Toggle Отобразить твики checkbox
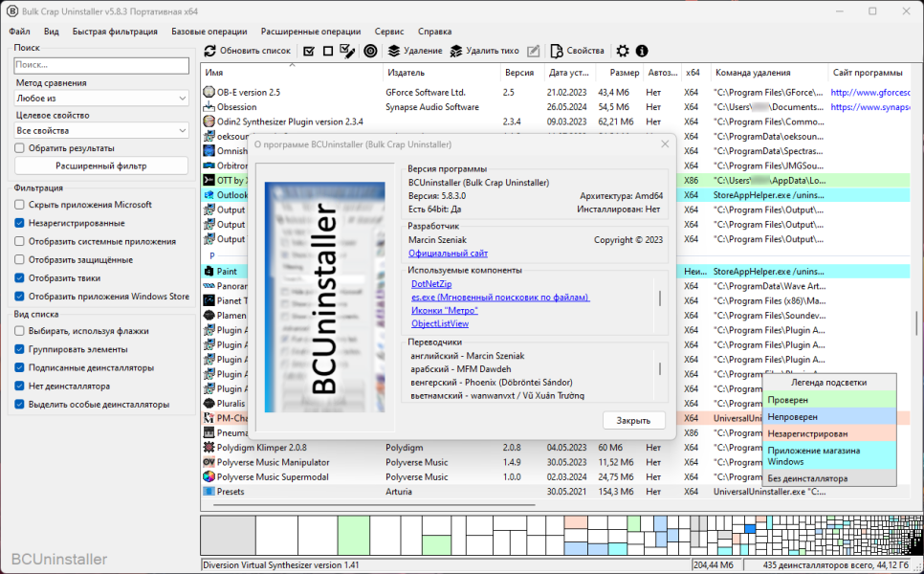 (19, 277)
